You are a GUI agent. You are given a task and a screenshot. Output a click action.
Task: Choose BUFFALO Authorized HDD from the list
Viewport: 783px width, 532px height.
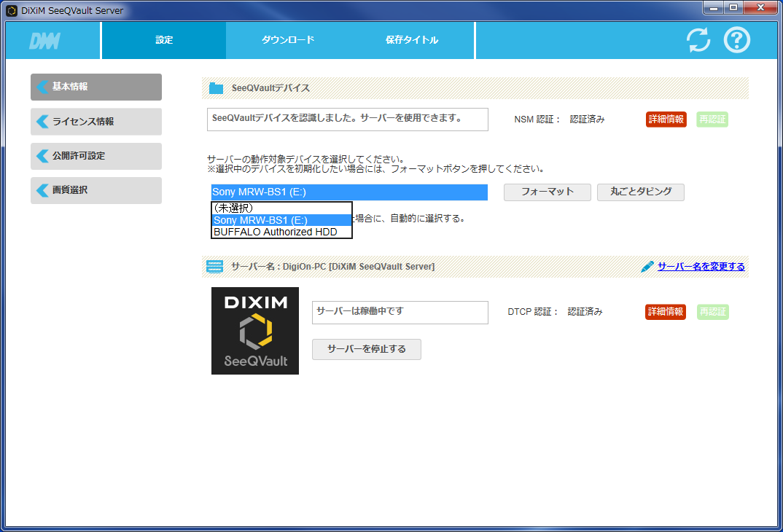[281, 232]
